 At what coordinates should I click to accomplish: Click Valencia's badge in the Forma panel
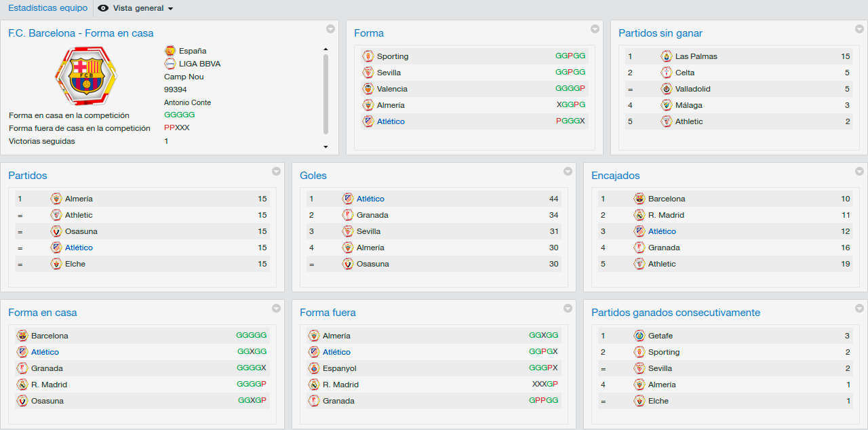click(368, 89)
